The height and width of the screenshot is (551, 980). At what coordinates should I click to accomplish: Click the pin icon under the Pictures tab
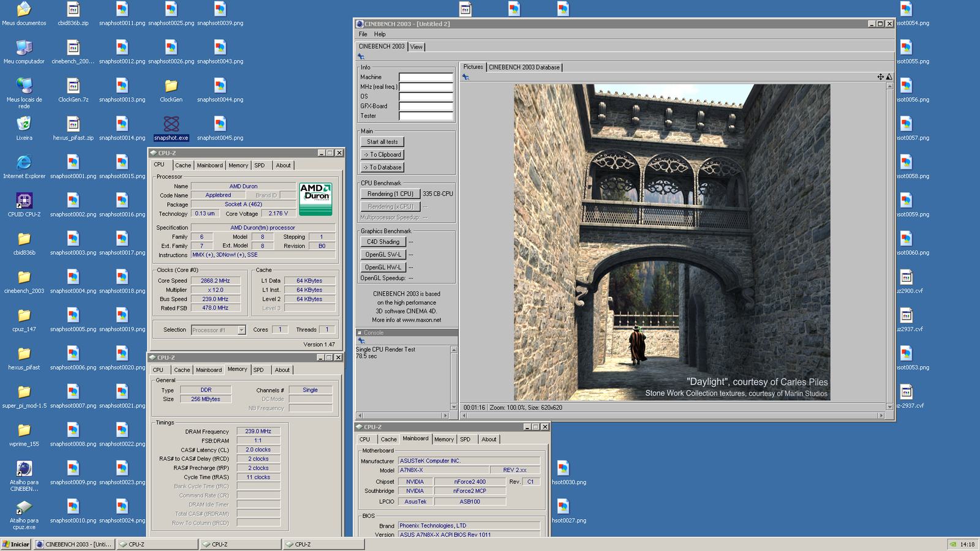pos(466,77)
